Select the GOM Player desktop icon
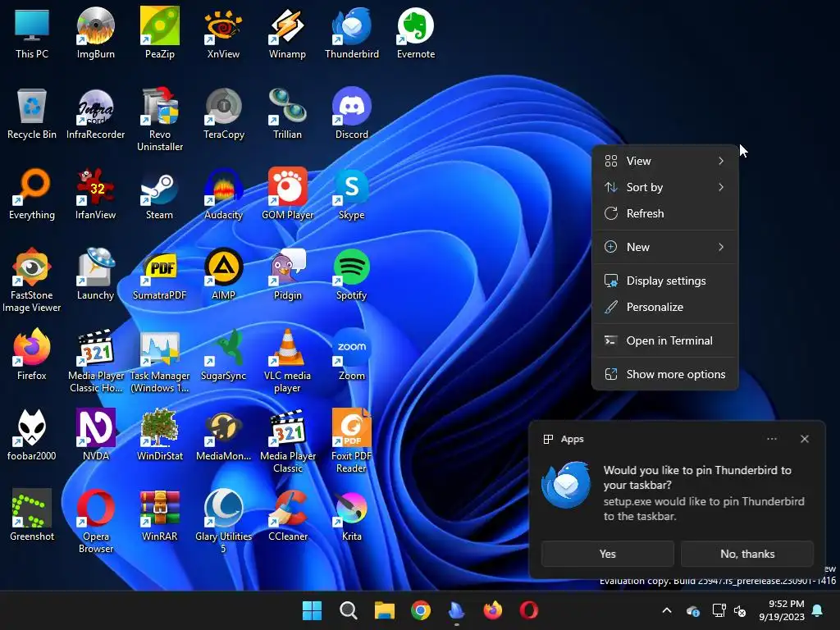The height and width of the screenshot is (630, 840). coord(288,194)
